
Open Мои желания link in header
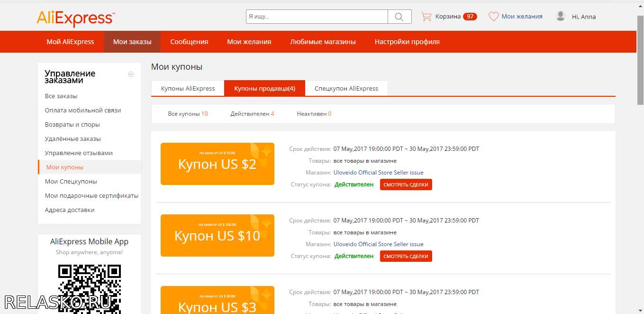pos(522,17)
